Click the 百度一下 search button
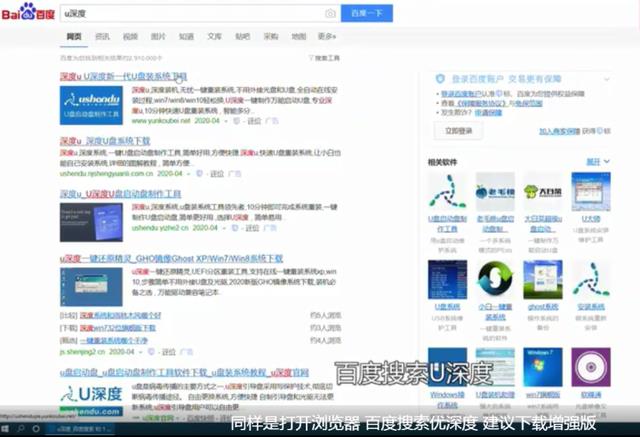The width and height of the screenshot is (640, 437). point(367,13)
